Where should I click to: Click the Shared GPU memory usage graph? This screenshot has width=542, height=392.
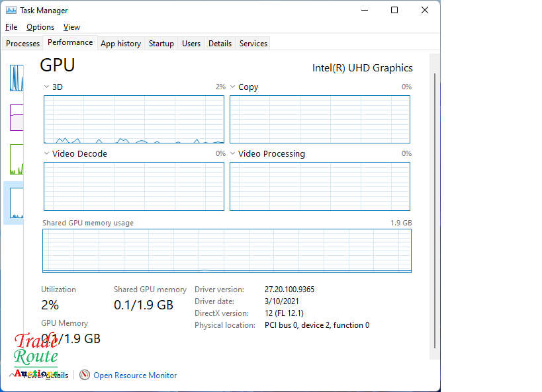point(226,251)
